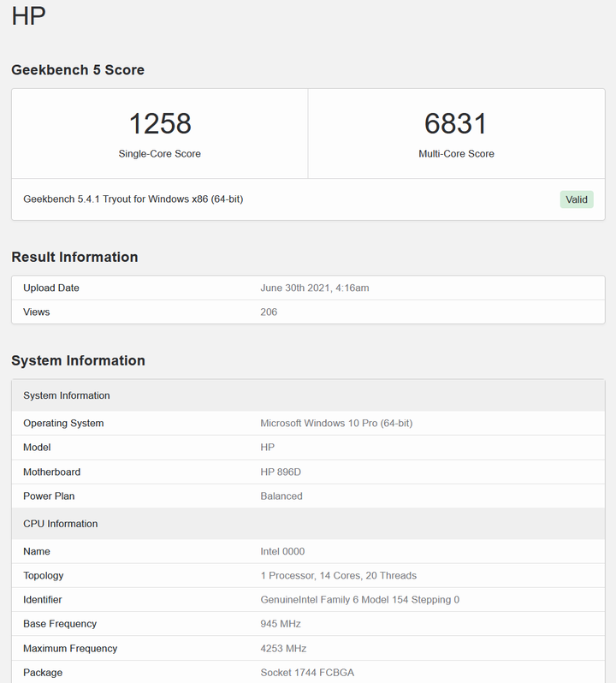
Task: Click the Model label
Action: (37, 448)
